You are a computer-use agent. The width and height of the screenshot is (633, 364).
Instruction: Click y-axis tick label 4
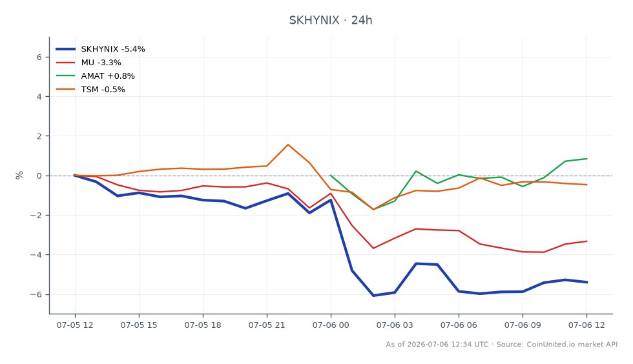click(x=39, y=97)
